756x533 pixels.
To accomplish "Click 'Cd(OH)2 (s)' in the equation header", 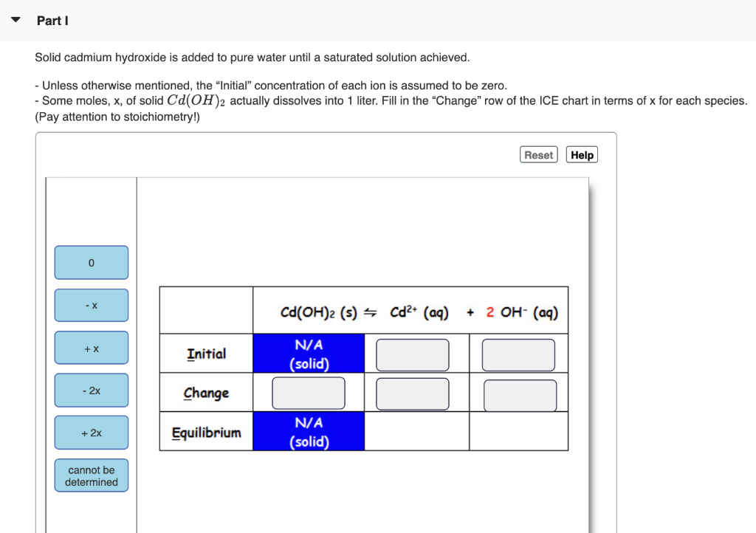I will click(x=319, y=313).
